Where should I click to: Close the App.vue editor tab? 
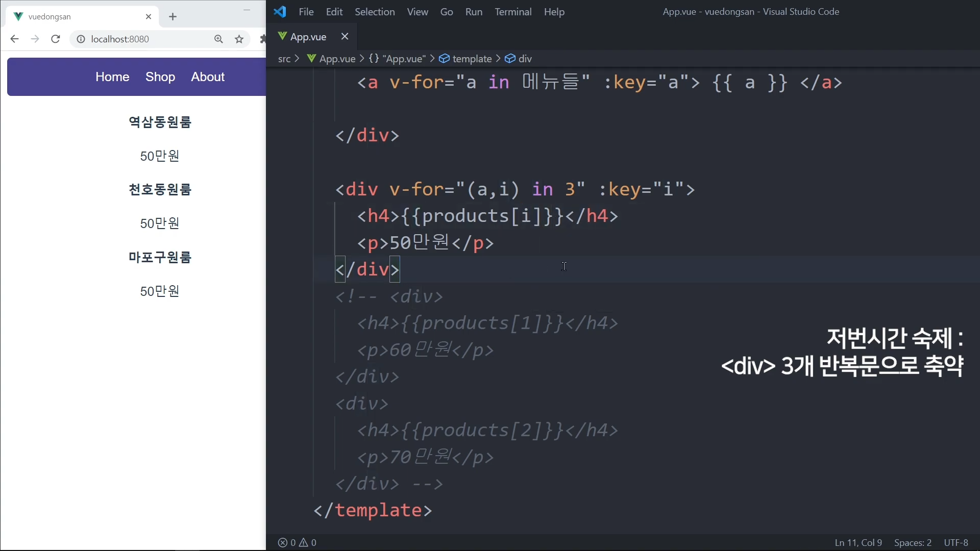[x=345, y=37]
